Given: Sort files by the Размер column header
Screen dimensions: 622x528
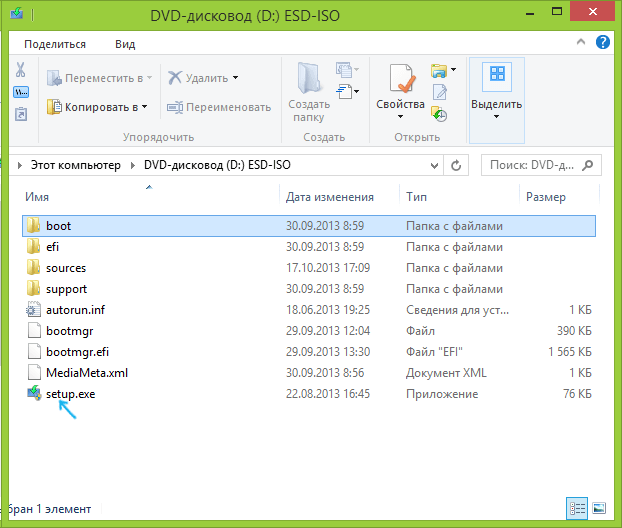Looking at the screenshot, I should coord(546,197).
